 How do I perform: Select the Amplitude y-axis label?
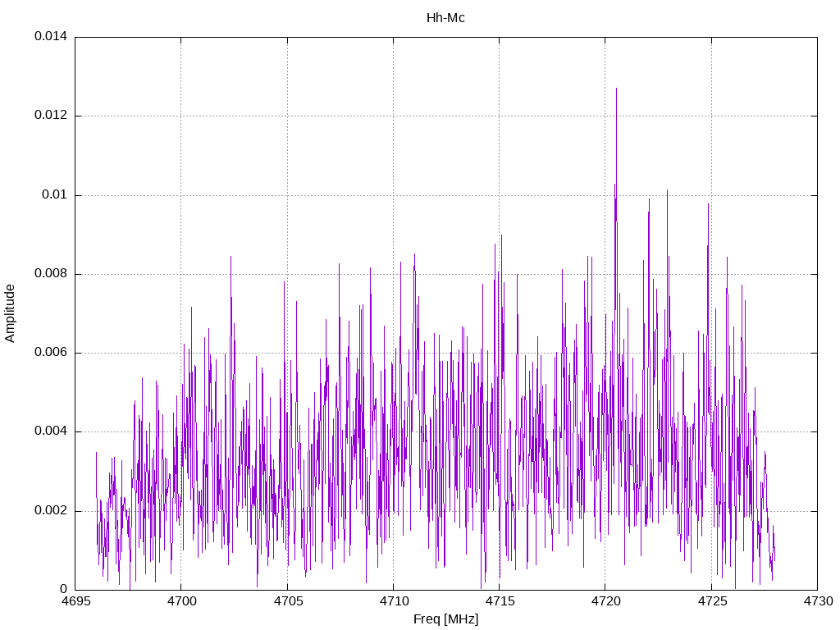point(10,313)
